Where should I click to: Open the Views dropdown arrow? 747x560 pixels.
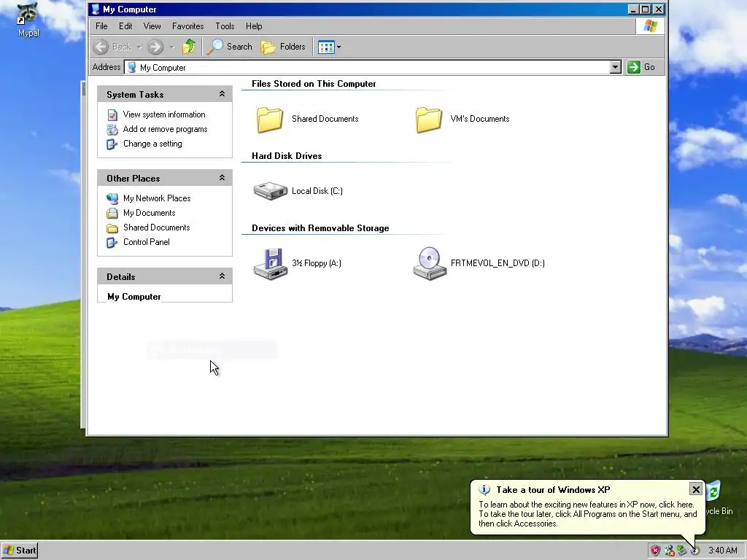[338, 47]
